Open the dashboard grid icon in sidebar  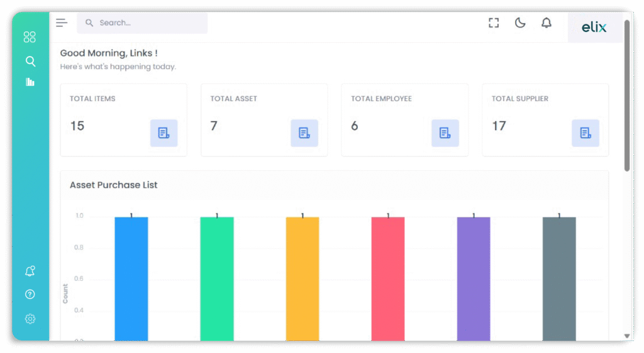coord(30,37)
